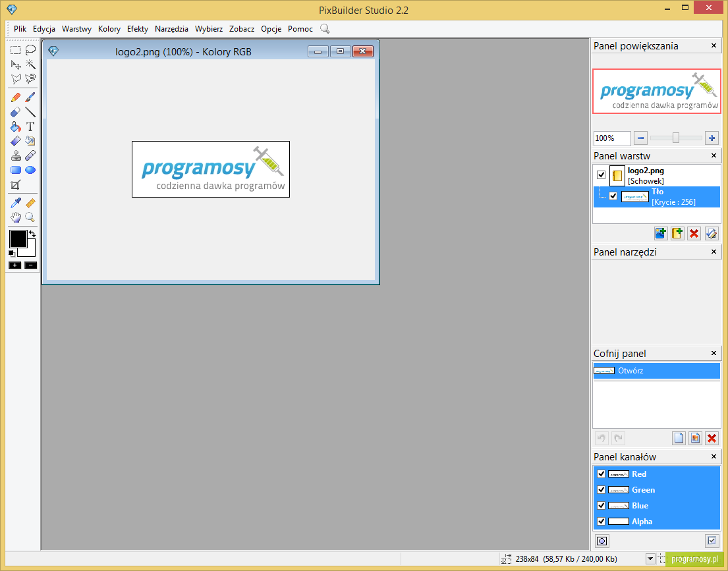The height and width of the screenshot is (571, 728).
Task: Uncheck the Green channel
Action: click(602, 490)
